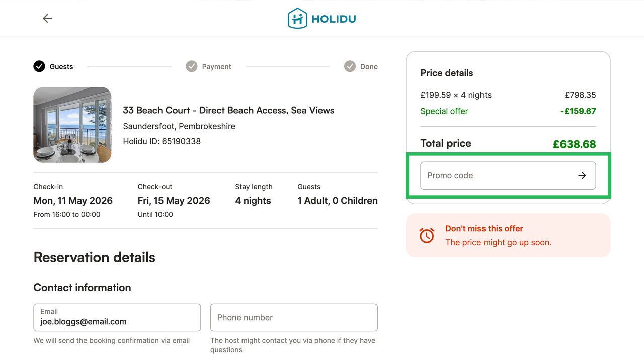644x362 pixels.
Task: Click the Guests step checkmark icon
Action: pyautogui.click(x=39, y=66)
